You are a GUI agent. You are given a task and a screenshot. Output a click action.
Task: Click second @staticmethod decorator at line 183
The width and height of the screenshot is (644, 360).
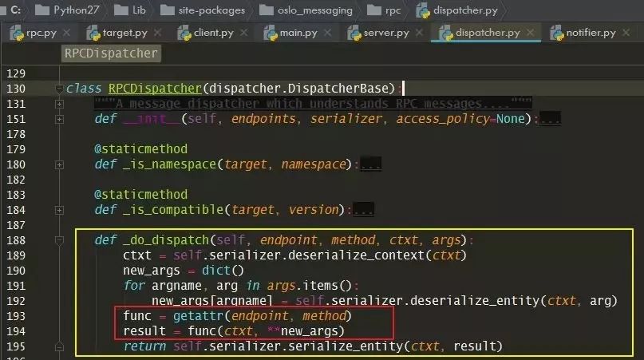point(141,195)
